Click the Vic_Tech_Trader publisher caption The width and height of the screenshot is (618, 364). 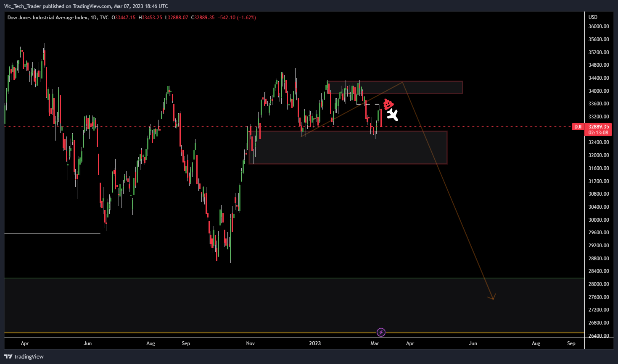(86, 6)
